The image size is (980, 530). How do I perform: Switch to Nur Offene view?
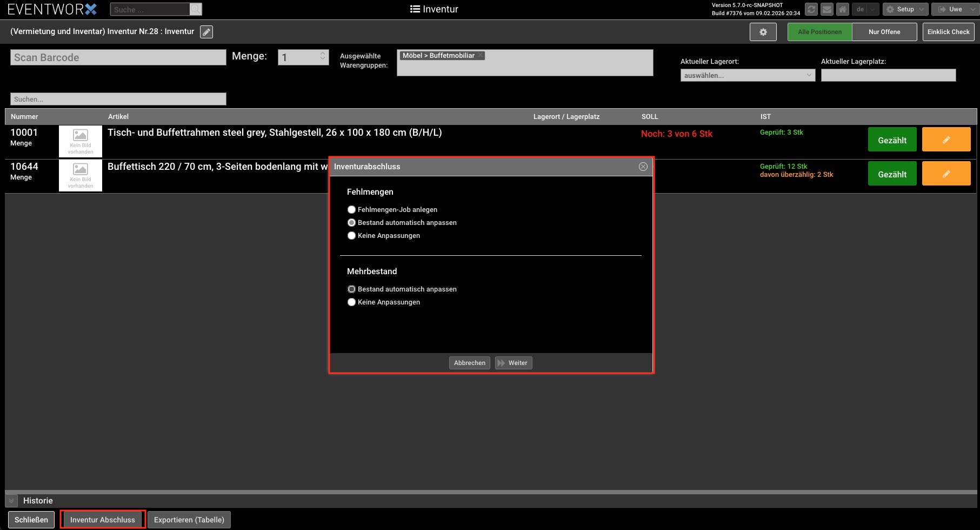point(884,32)
